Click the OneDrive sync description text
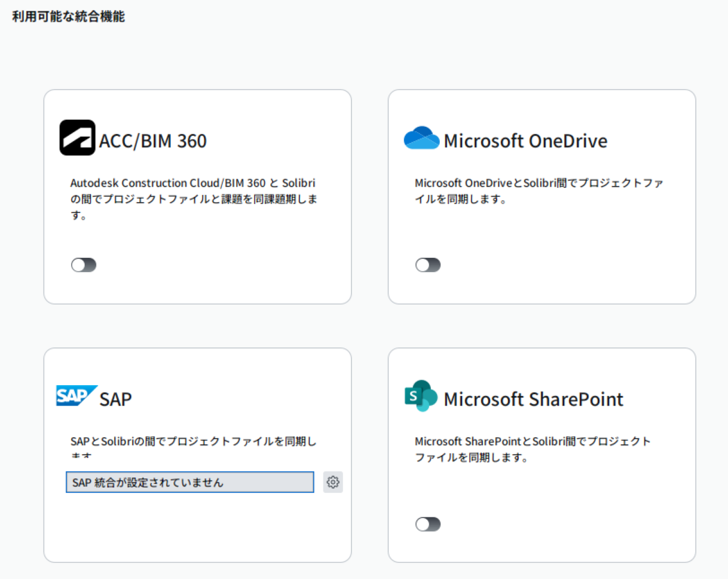The height and width of the screenshot is (579, 728). click(539, 191)
